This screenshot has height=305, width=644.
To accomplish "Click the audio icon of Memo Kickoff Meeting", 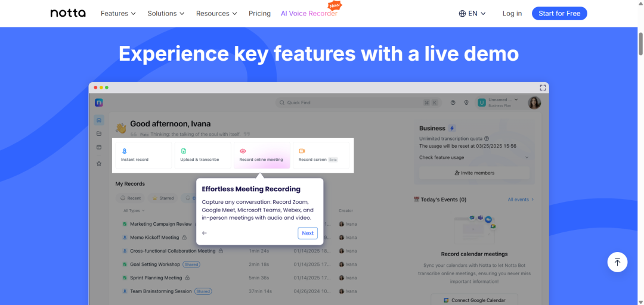I will (125, 237).
